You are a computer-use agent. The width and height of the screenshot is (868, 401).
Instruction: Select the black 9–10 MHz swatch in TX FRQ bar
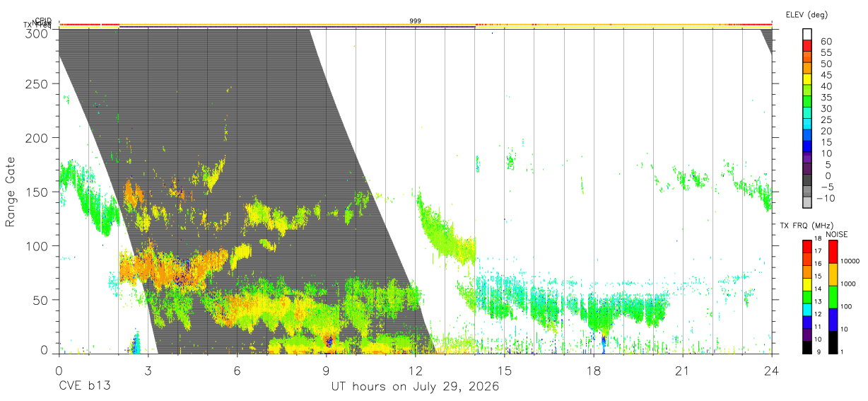807,346
